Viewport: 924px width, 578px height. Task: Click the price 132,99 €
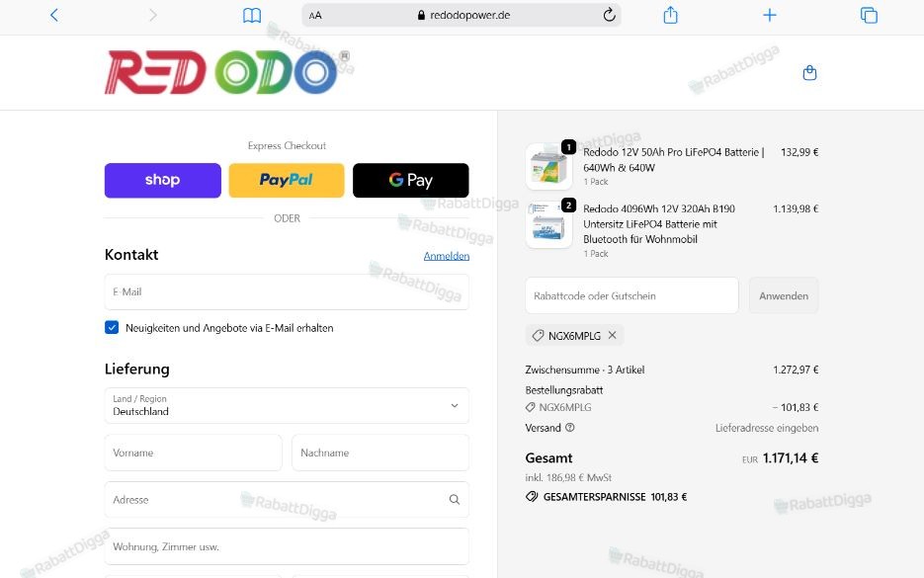click(x=799, y=152)
